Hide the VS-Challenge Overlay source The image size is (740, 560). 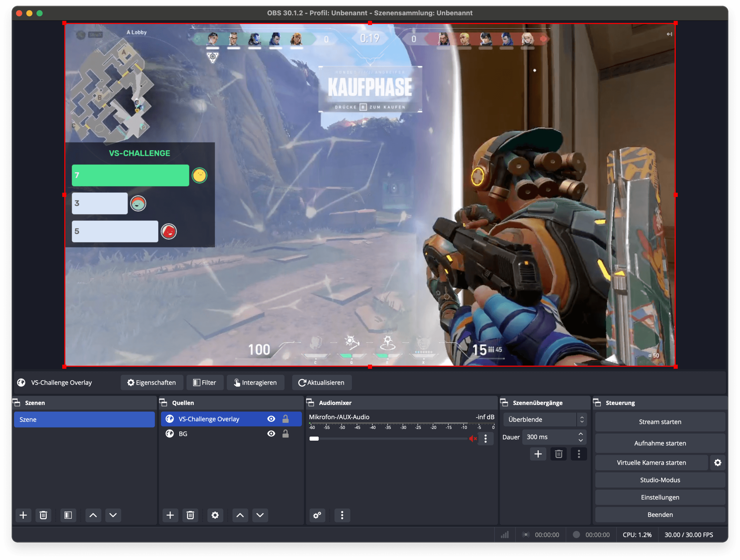(271, 419)
